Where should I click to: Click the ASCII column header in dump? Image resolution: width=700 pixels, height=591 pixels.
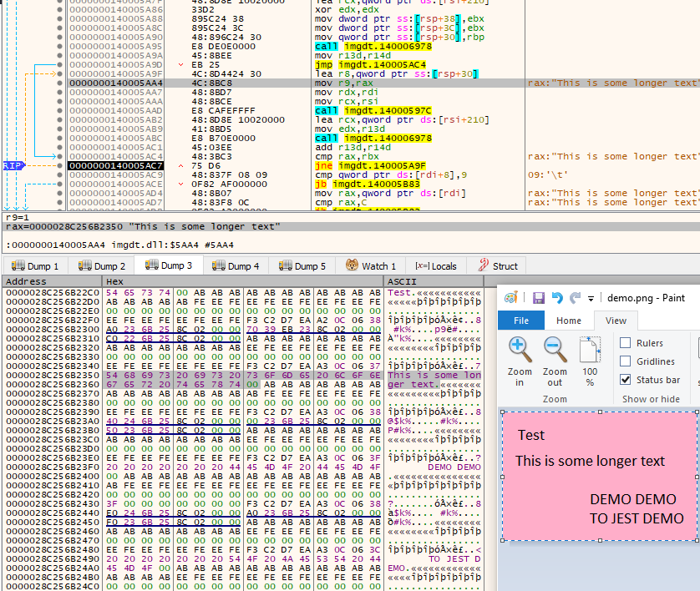434,281
